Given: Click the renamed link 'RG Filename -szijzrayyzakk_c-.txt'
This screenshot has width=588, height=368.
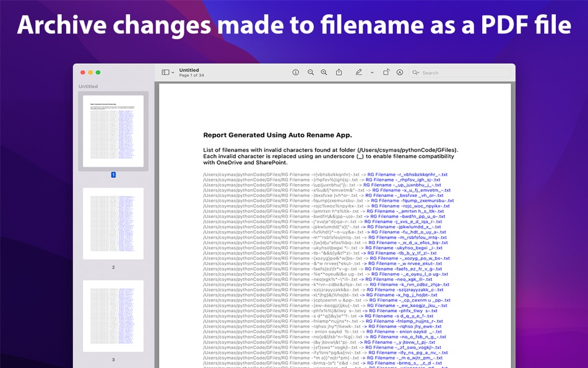Looking at the screenshot, I should (x=405, y=290).
